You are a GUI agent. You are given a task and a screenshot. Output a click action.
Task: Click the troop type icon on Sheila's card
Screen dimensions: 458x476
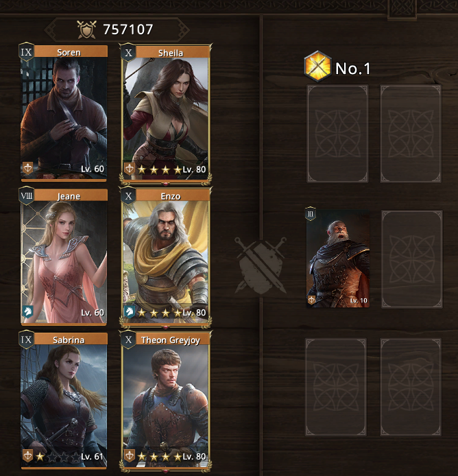130,168
